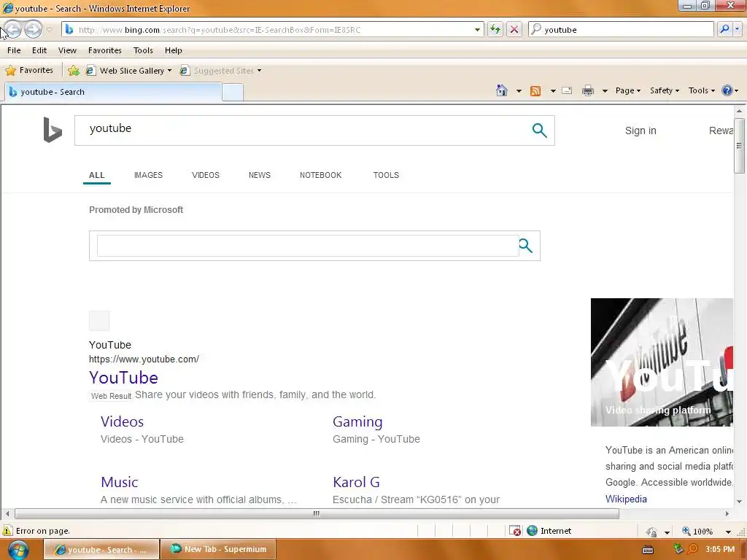Open recent pages dropdown next to Forward
Image resolution: width=747 pixels, height=560 pixels.
(x=49, y=30)
